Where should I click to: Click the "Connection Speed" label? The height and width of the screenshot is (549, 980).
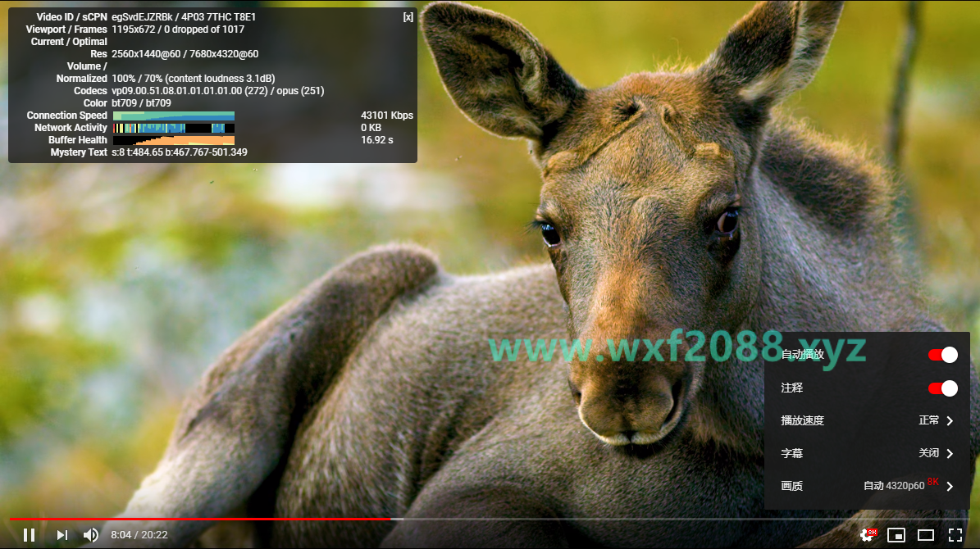coord(67,116)
